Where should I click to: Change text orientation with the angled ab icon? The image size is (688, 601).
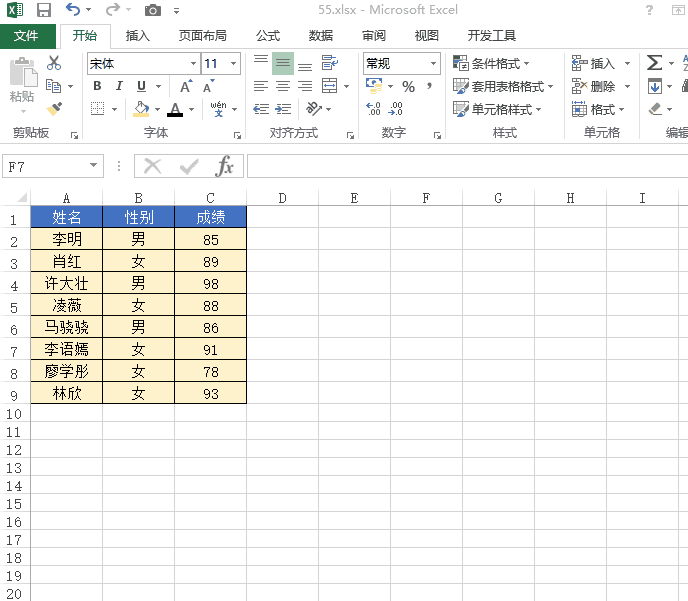pos(314,108)
